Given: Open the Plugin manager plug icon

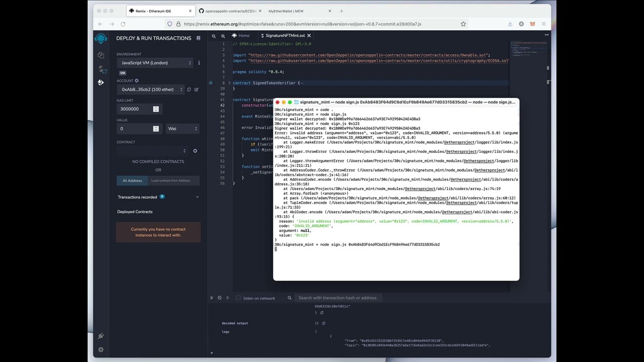Looking at the screenshot, I should coord(101,336).
